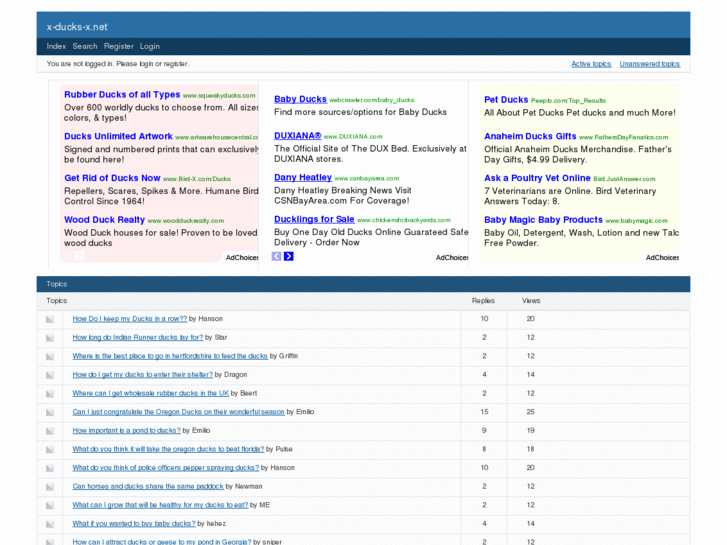Open the Search menu item

(85, 46)
